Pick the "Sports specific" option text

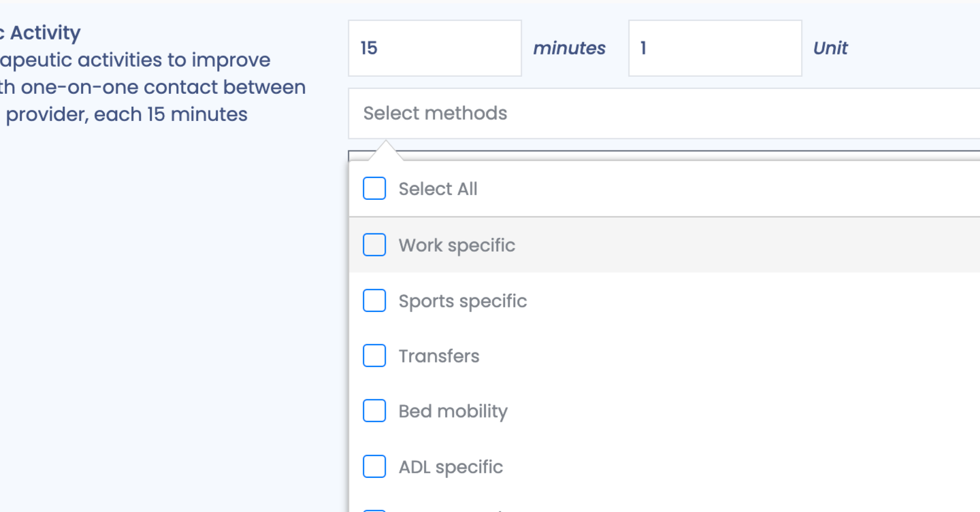click(x=463, y=301)
